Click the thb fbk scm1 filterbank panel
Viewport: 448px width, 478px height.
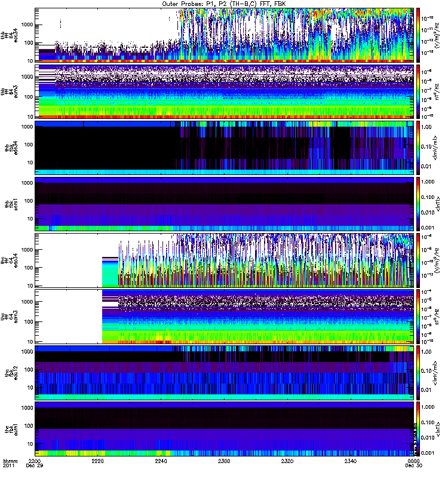point(225,204)
